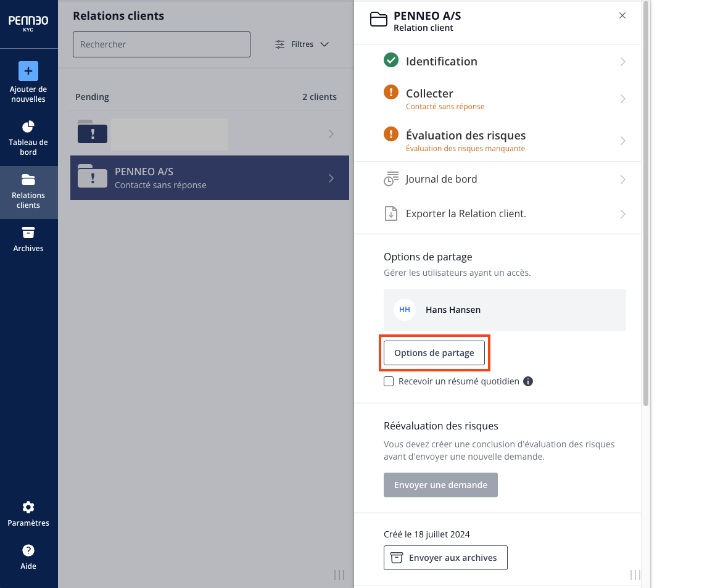Open Archives box icon in sidebar

pos(28,233)
